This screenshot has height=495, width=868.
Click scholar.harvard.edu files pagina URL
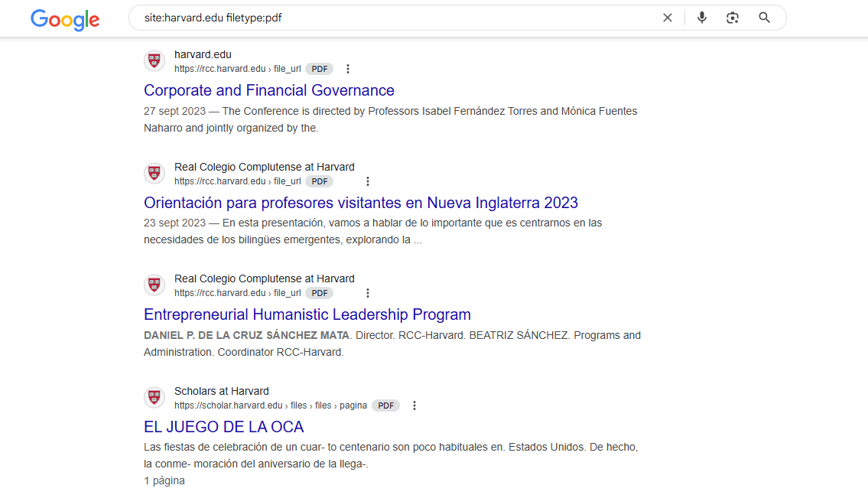click(271, 405)
